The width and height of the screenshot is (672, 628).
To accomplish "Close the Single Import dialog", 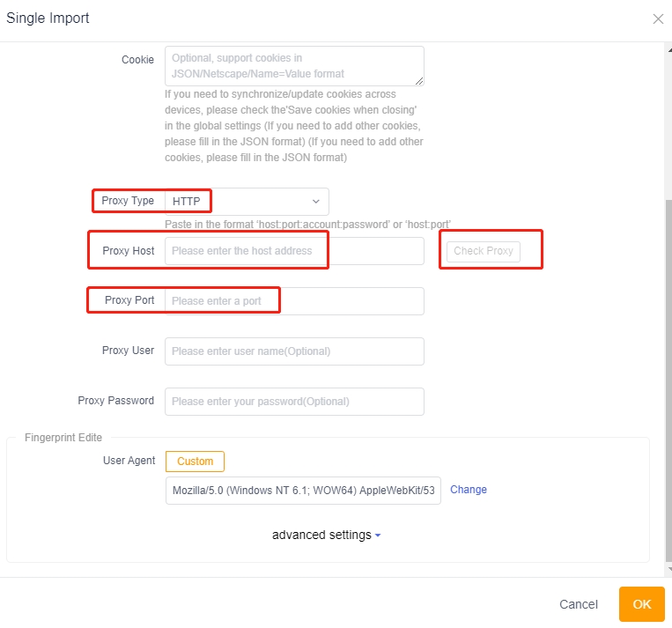I will click(x=658, y=18).
